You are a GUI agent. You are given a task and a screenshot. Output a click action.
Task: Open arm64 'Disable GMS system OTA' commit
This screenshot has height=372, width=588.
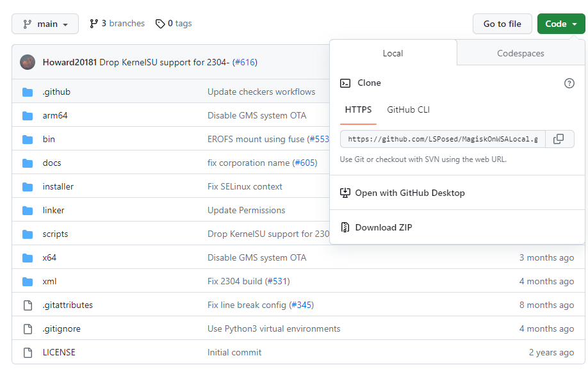[257, 115]
